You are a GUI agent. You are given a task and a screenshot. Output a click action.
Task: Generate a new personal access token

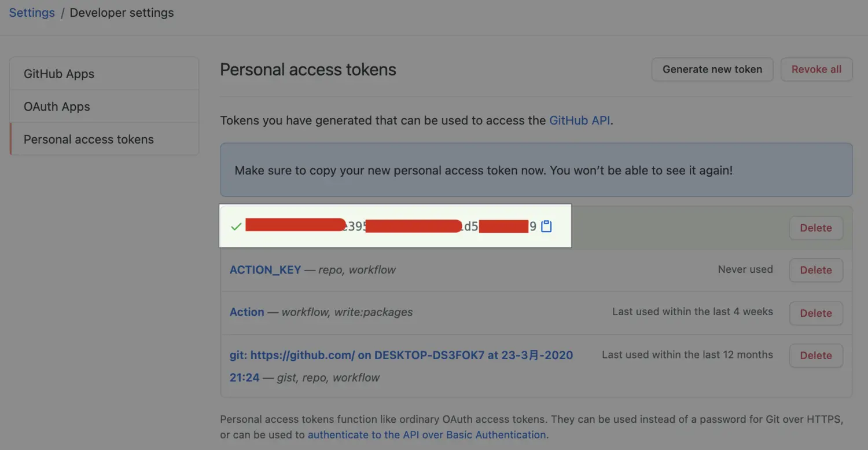[712, 69]
